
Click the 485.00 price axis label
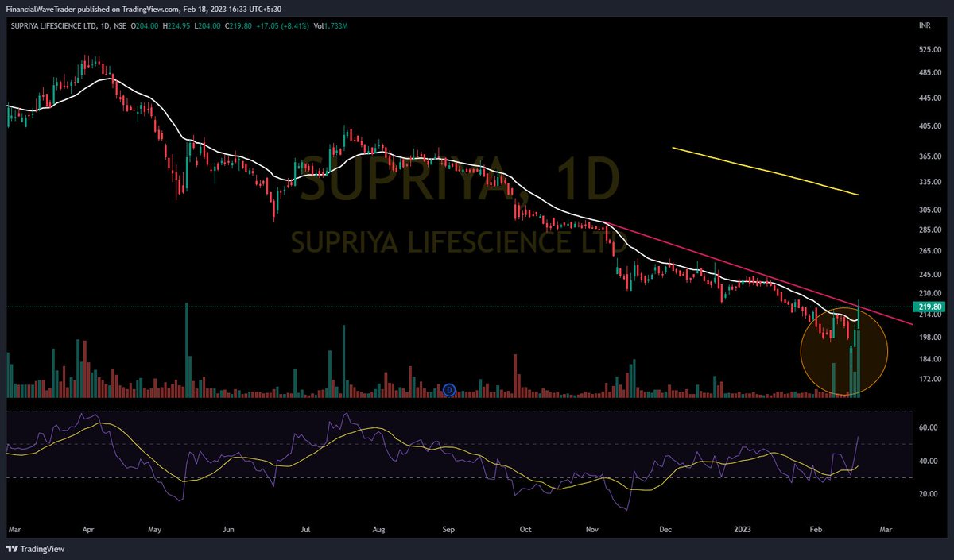point(929,73)
